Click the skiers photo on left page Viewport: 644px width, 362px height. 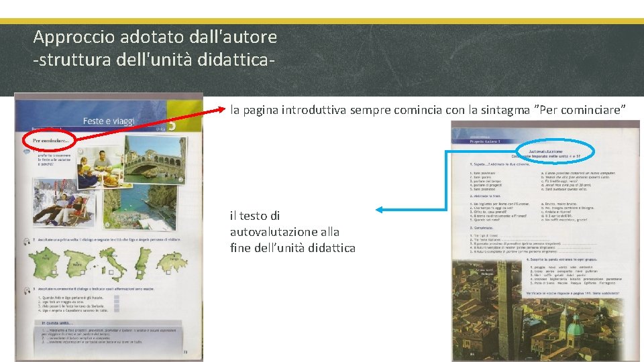click(64, 202)
